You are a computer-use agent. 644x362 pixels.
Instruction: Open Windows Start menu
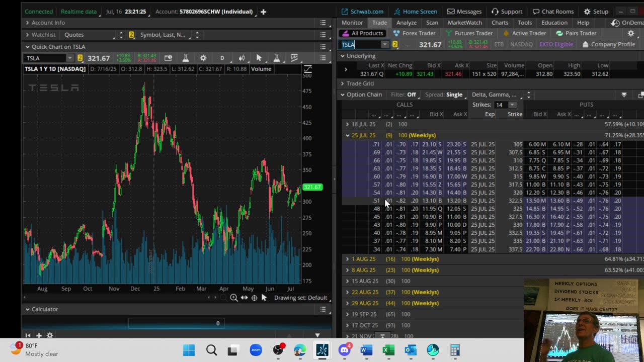(189, 350)
